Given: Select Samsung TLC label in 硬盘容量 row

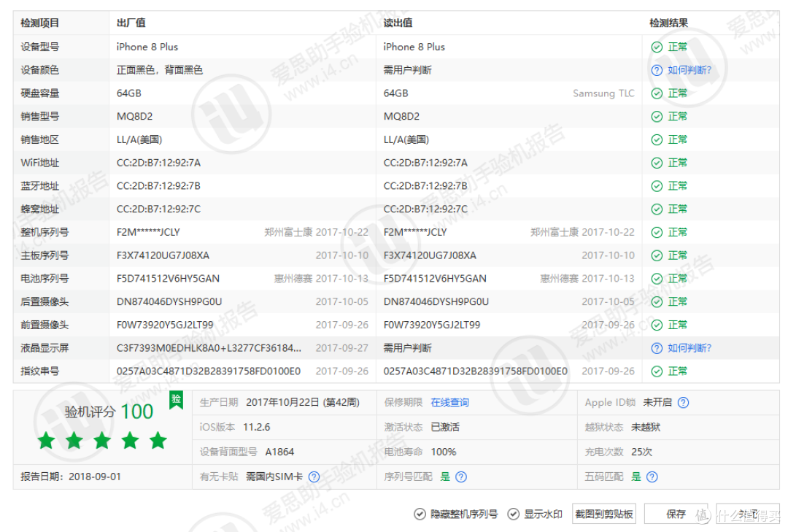Looking at the screenshot, I should [603, 93].
